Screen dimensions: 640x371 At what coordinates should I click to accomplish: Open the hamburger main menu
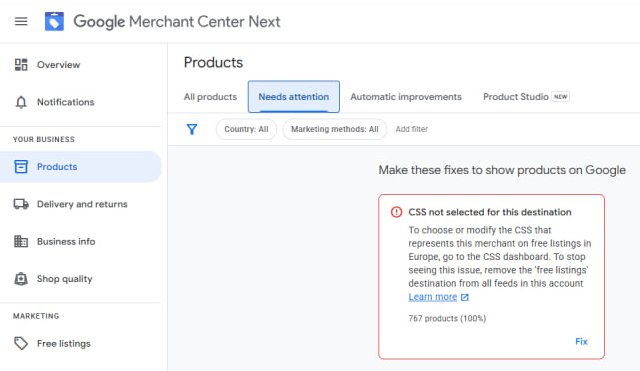coord(21,21)
